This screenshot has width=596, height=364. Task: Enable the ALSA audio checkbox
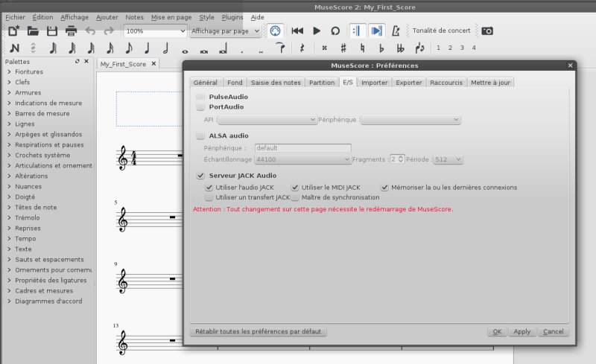[x=200, y=135]
